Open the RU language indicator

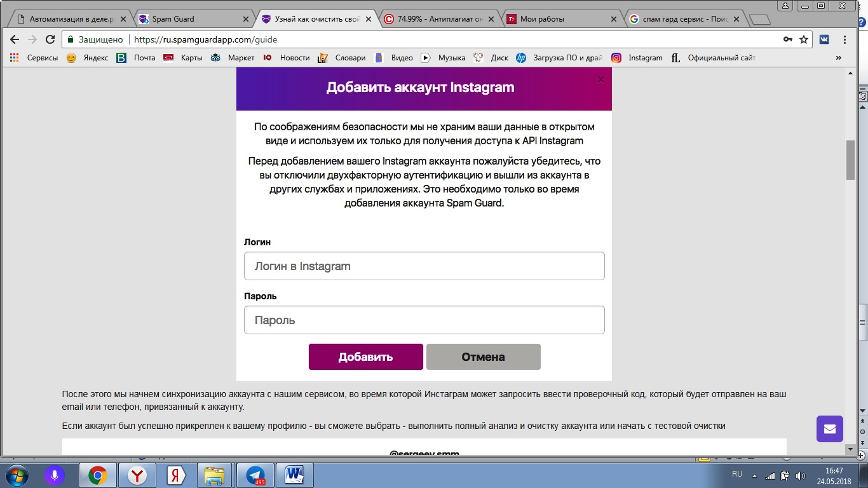pos(736,474)
